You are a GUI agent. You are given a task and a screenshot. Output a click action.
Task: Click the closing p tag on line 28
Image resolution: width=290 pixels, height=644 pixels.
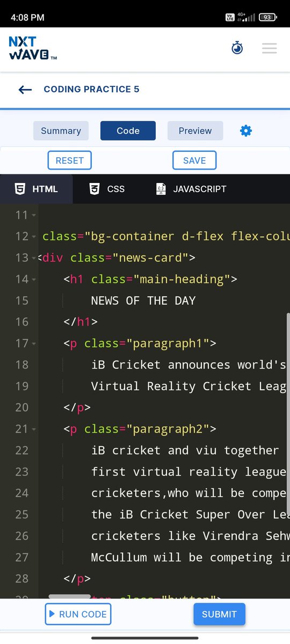pos(77,579)
